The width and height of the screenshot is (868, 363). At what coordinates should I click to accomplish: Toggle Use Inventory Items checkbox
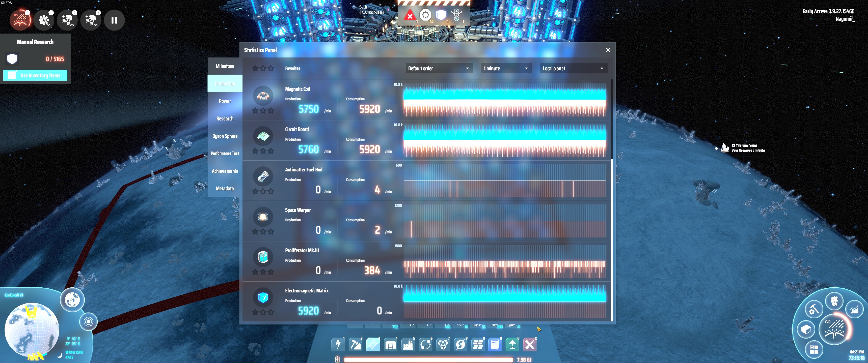12,75
